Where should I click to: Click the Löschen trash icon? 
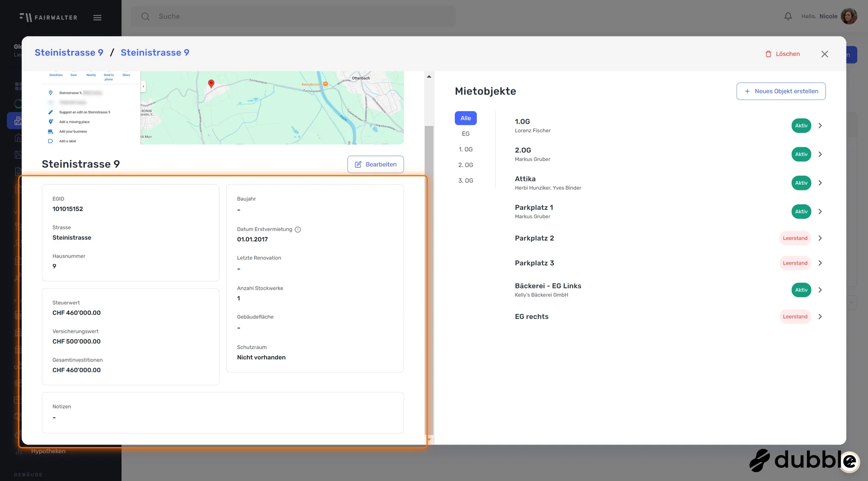768,54
